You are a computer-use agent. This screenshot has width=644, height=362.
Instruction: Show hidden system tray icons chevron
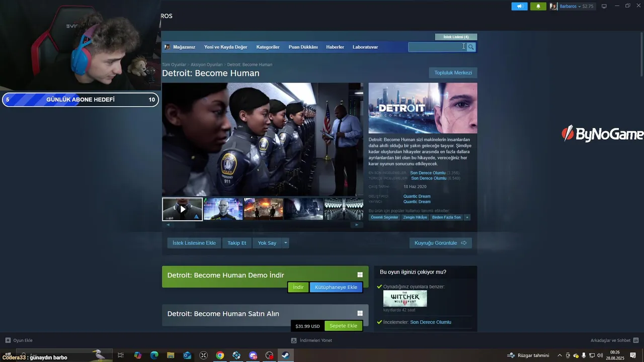[559, 355]
